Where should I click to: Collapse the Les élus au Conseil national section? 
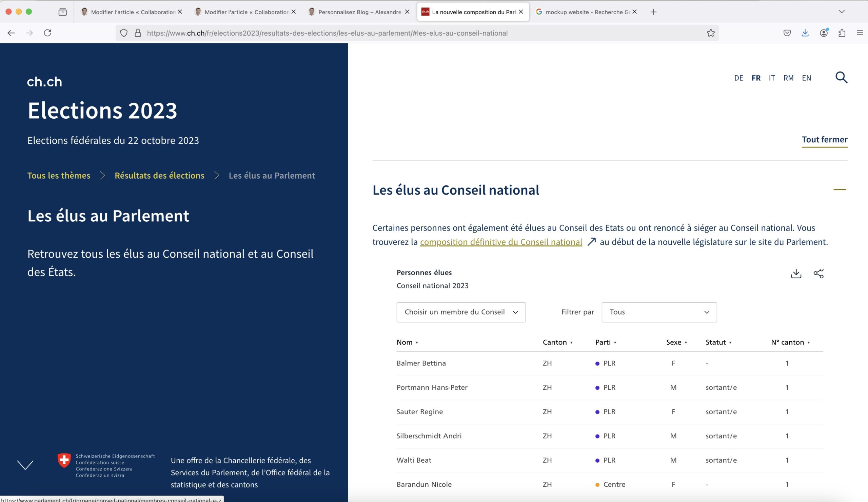840,189
